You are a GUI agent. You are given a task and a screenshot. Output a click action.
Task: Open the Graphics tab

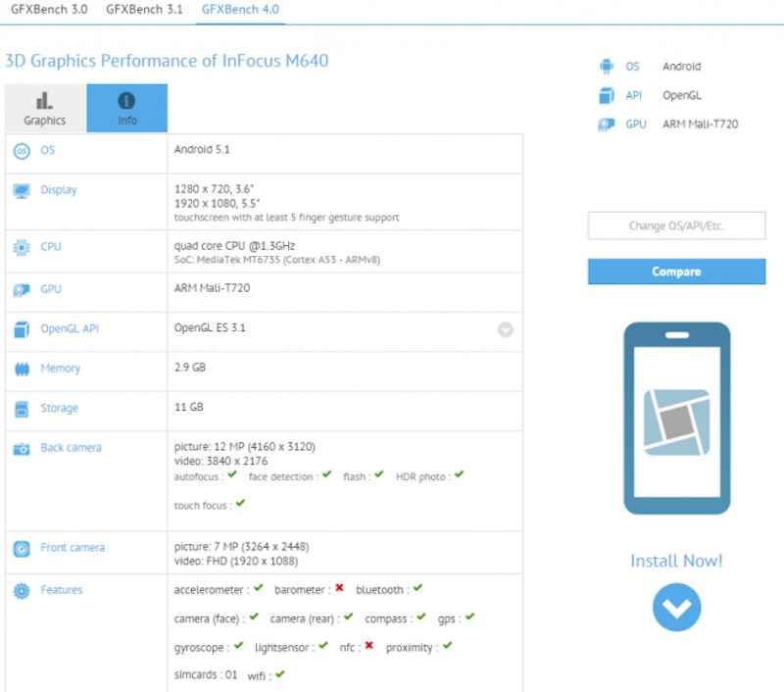pos(43,108)
